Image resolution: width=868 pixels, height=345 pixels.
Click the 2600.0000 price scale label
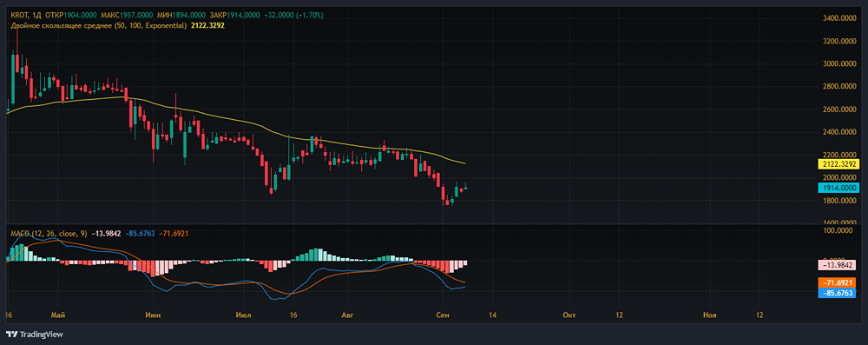coord(840,109)
